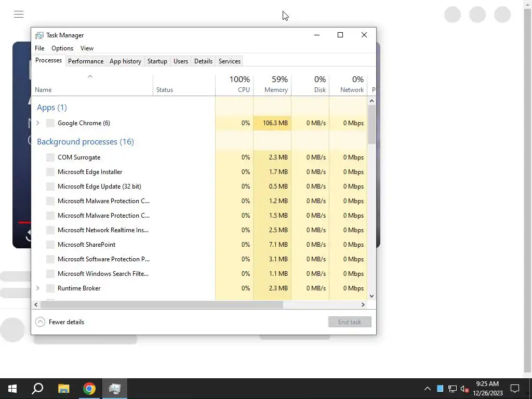Sort by the Network column header

348,85
